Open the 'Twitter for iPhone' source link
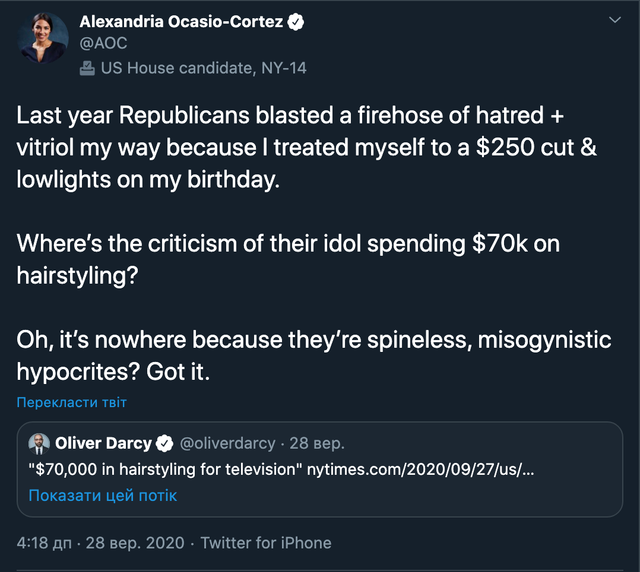Image resolution: width=640 pixels, height=572 pixels. pos(265,543)
